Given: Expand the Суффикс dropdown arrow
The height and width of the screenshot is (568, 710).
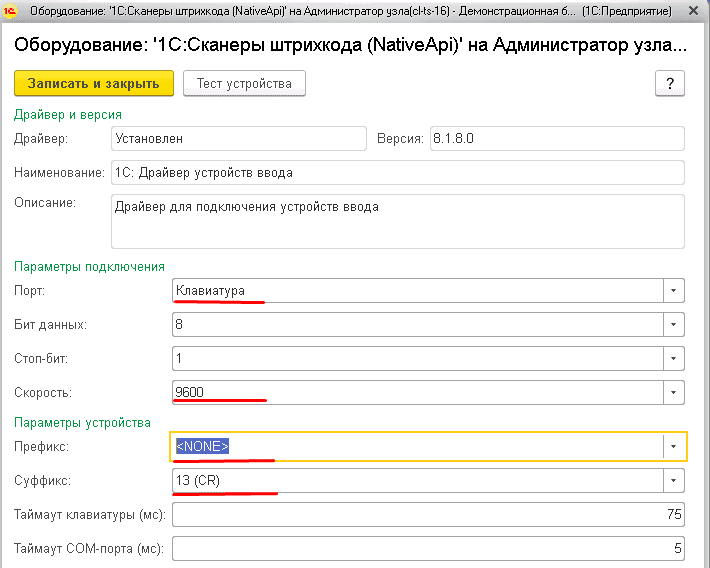Looking at the screenshot, I should click(x=674, y=481).
